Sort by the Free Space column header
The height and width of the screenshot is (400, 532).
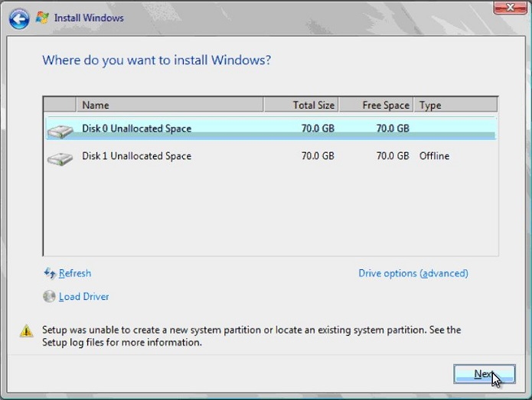[x=377, y=105]
